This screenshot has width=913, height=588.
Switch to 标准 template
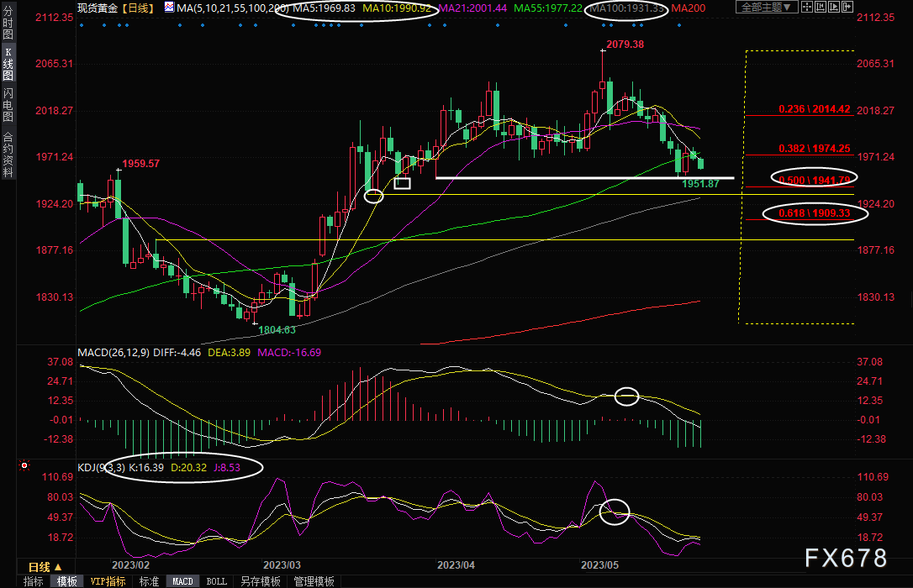tap(149, 581)
